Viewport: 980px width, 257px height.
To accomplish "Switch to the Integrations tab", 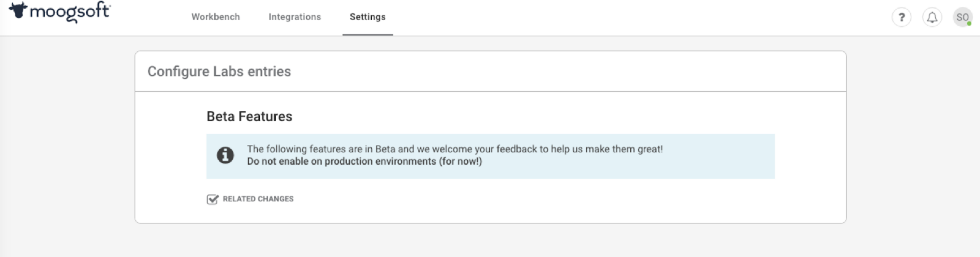I will tap(295, 17).
